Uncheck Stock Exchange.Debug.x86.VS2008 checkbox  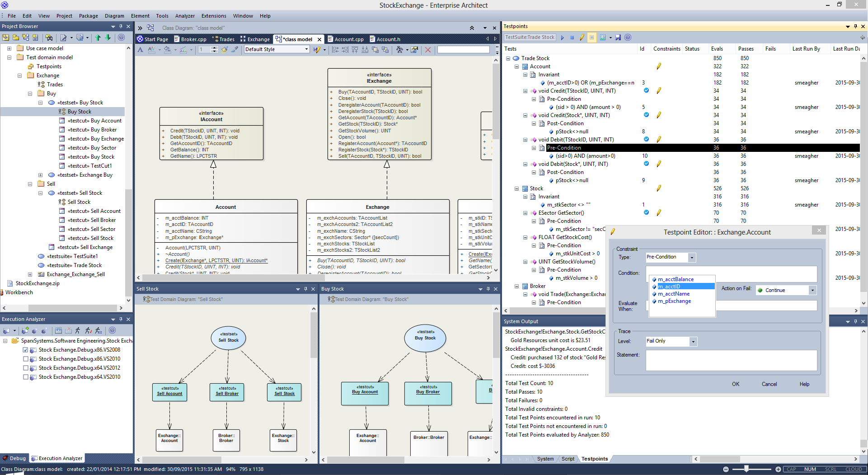click(x=26, y=350)
